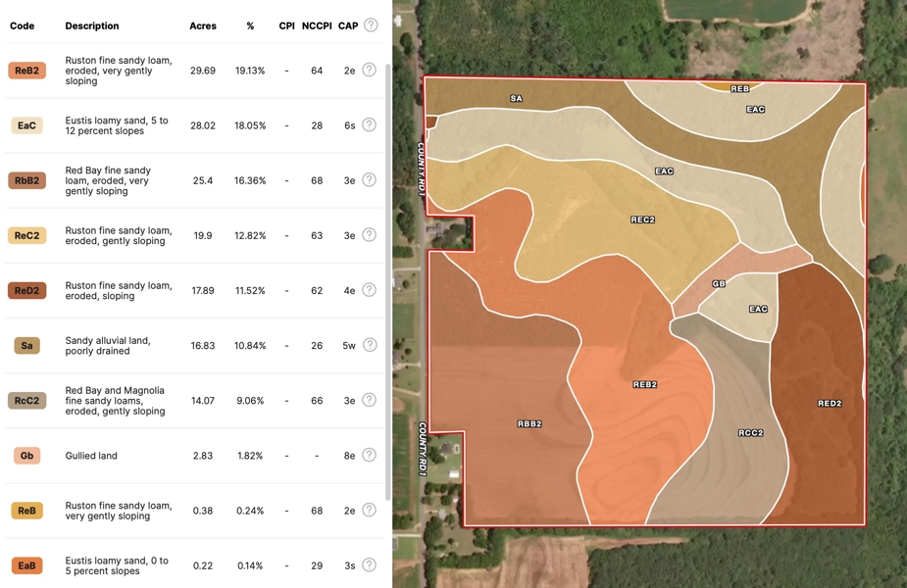Click the question mark beside RbB2's 3e
This screenshot has width=907, height=588.
point(369,180)
